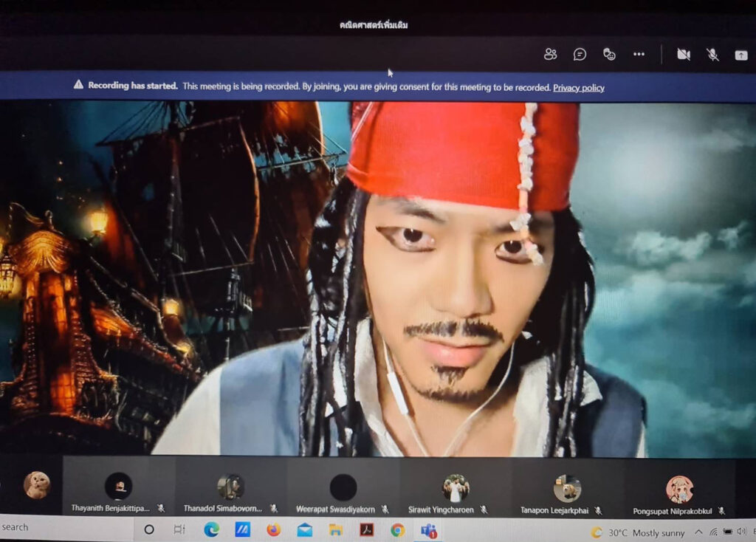Click the main speaker video feed

tap(378, 278)
